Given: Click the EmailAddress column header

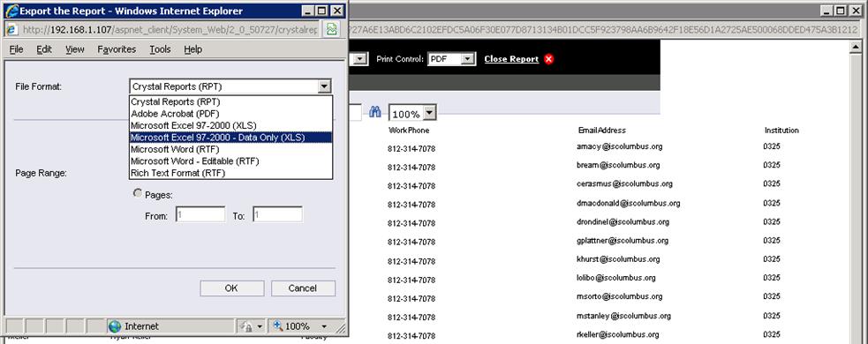Looking at the screenshot, I should [x=601, y=131].
